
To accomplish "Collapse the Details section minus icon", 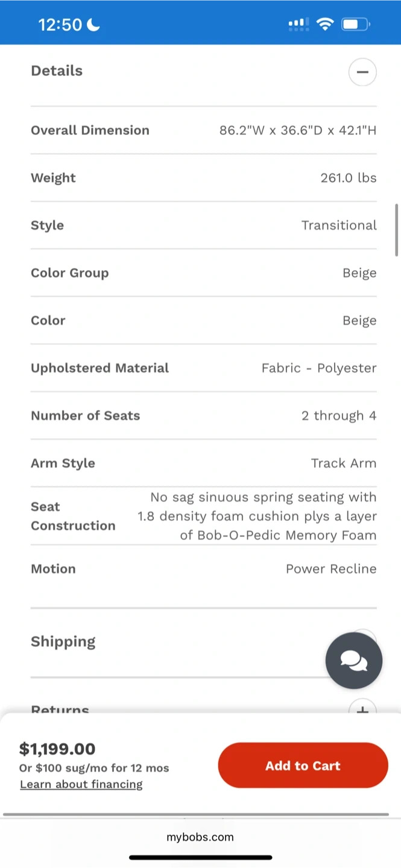I will (362, 72).
